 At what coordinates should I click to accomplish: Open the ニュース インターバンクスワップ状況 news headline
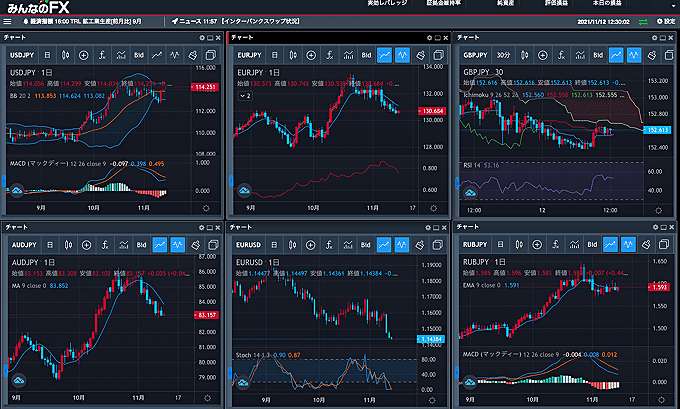(235, 21)
